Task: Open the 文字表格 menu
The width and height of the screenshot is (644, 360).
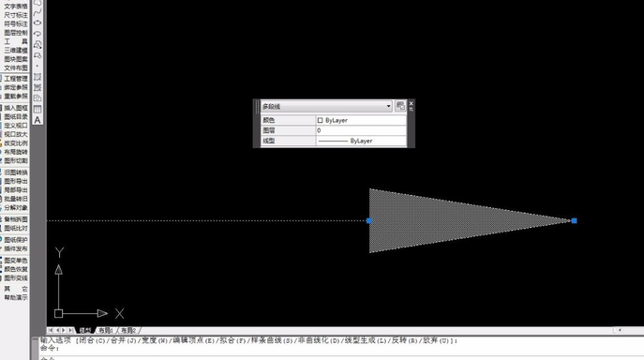Action: (16, 7)
